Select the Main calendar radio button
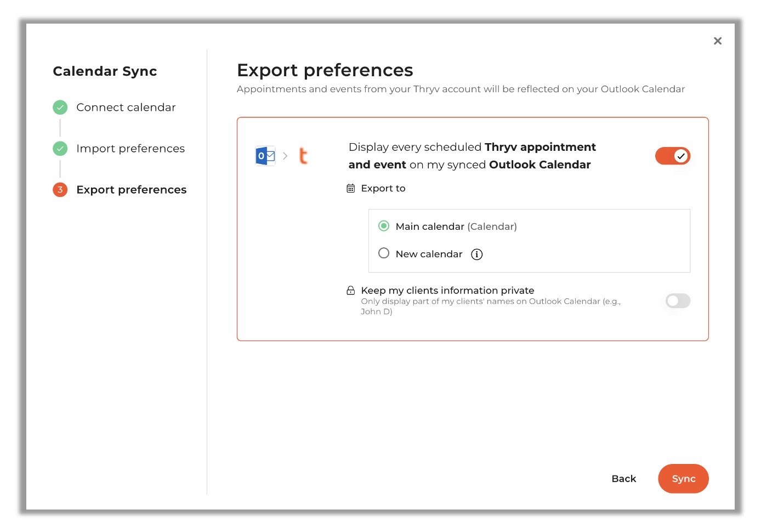 tap(384, 226)
